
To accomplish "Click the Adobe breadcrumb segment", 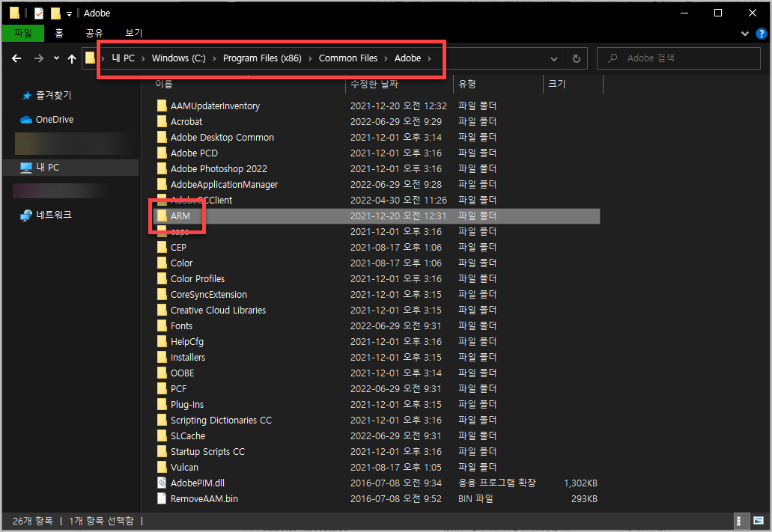I will 407,58.
